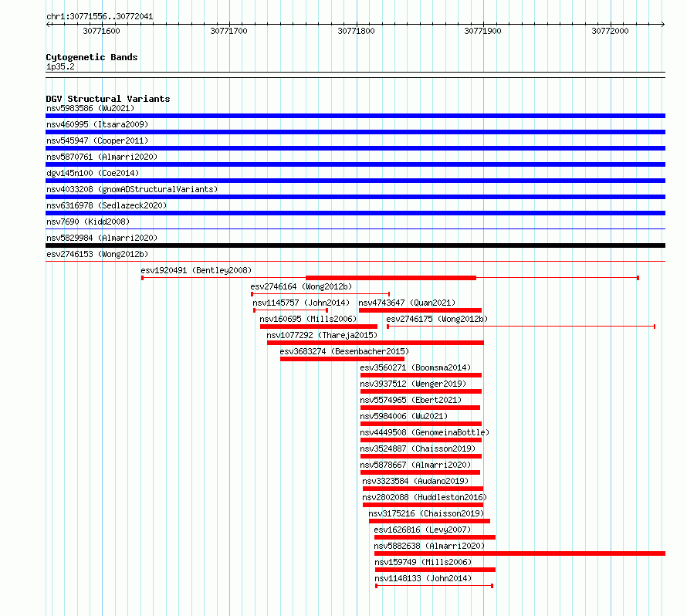Select the red bar under esv3683274 (Besenbacher2015)
This screenshot has width=687, height=616.
point(342,359)
